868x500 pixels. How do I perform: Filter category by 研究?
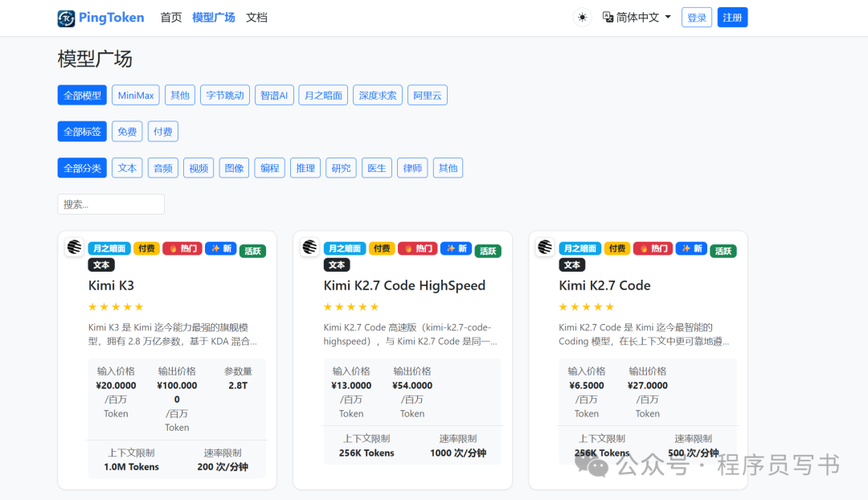(341, 168)
